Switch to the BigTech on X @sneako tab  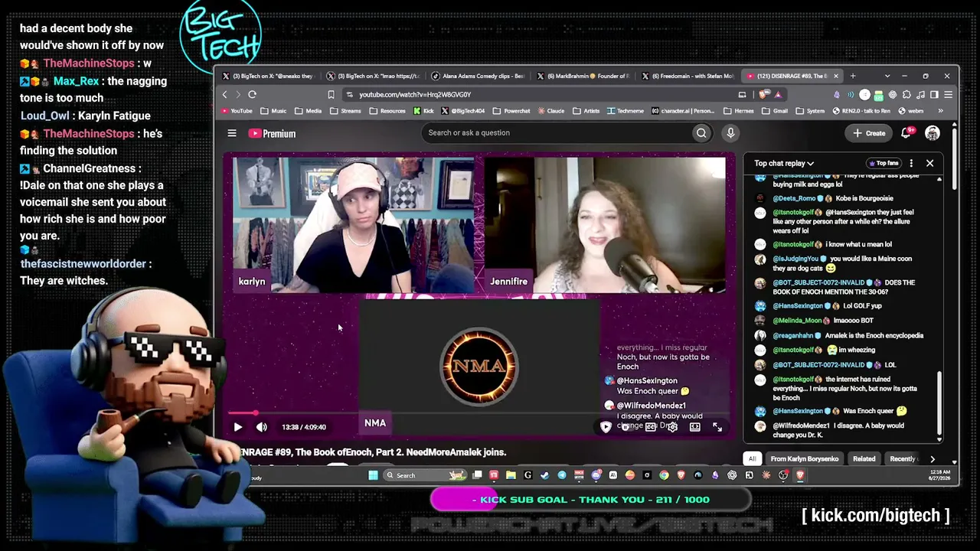pyautogui.click(x=269, y=76)
